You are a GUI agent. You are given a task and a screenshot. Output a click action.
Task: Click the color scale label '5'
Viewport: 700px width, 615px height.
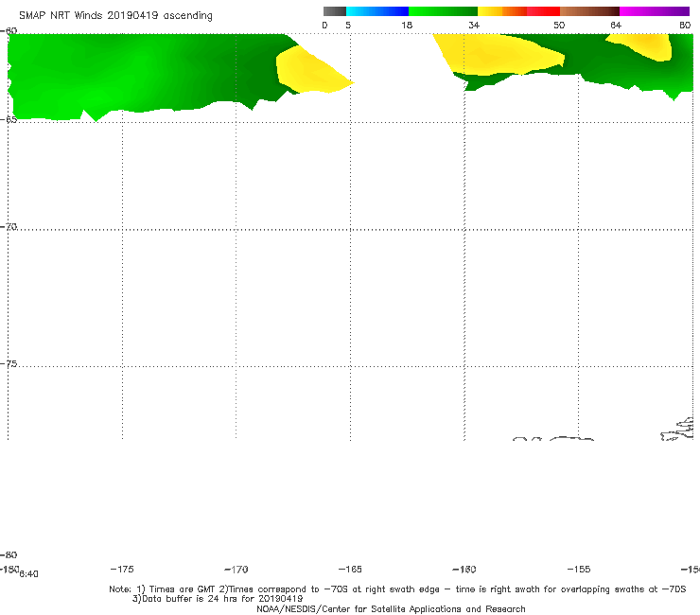pos(348,25)
